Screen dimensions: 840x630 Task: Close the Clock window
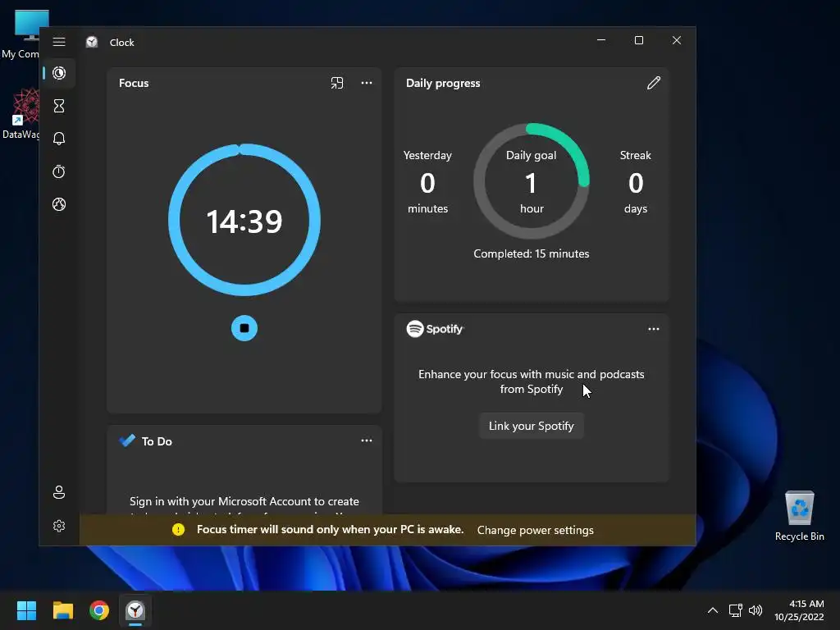[x=677, y=40]
